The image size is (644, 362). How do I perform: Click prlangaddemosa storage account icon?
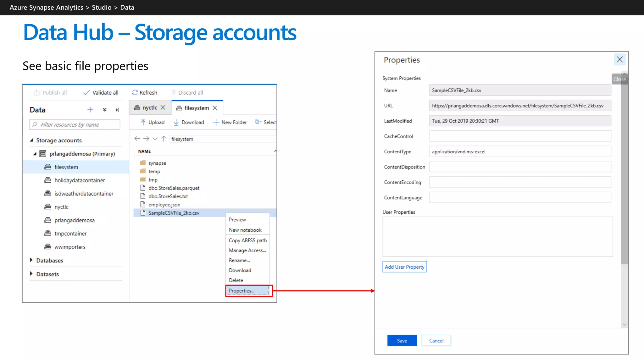[x=43, y=154]
